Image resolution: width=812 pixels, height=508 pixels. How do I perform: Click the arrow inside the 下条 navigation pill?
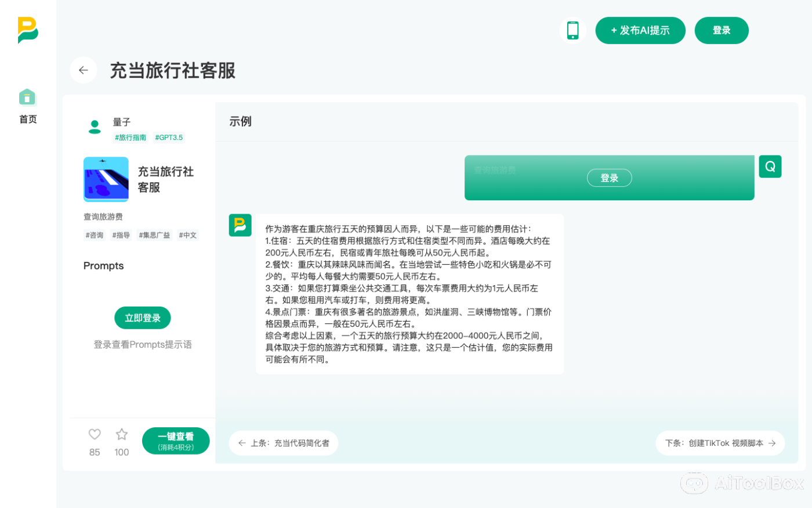tap(772, 443)
